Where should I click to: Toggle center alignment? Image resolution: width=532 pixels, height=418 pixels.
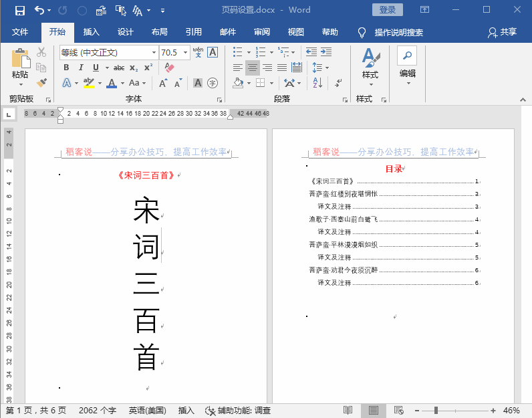tap(253, 68)
